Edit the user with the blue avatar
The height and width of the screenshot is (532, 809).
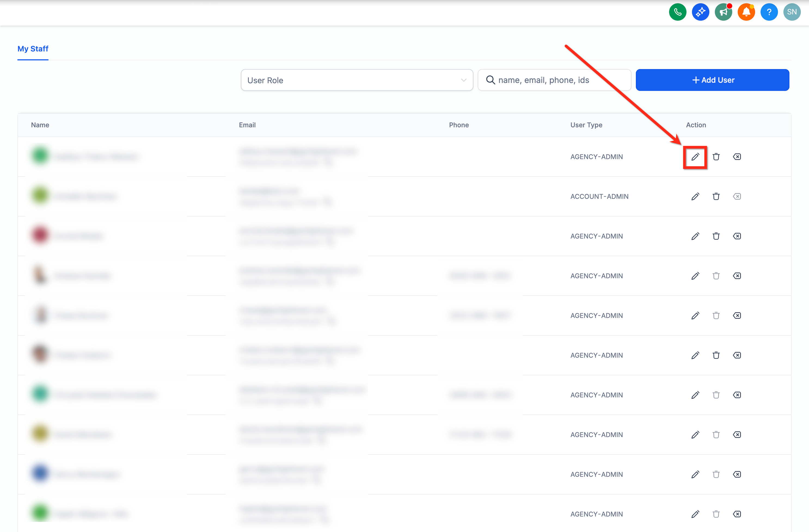(x=695, y=475)
